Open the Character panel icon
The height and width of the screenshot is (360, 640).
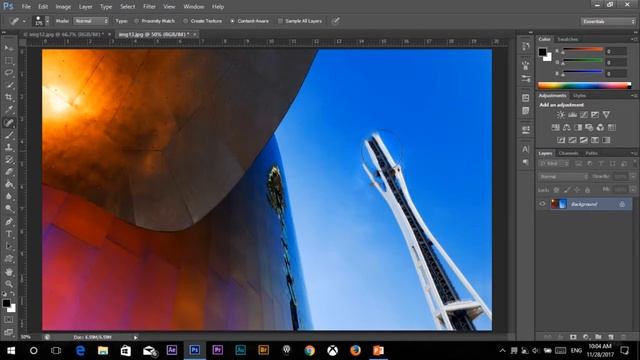tap(526, 149)
